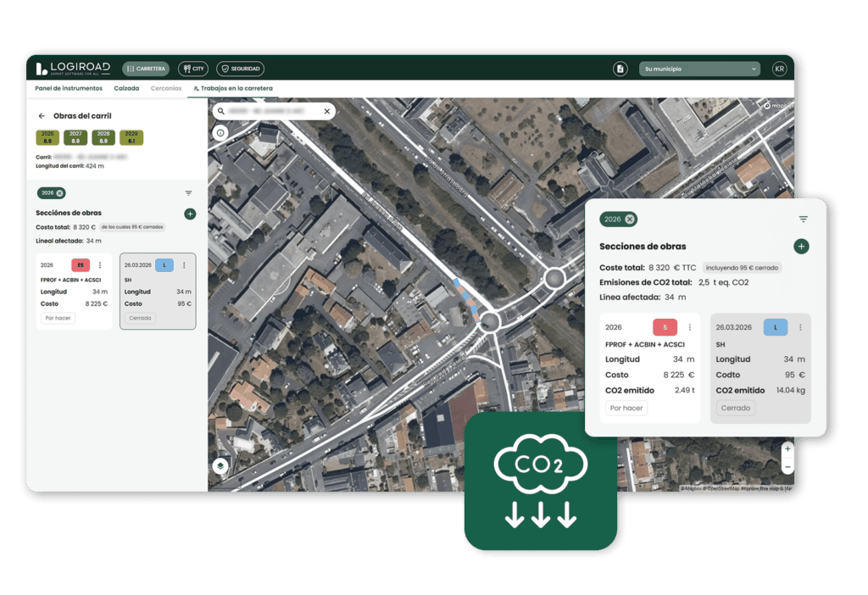Select the 2027 year score badge
The width and height of the screenshot is (868, 595).
[x=75, y=137]
